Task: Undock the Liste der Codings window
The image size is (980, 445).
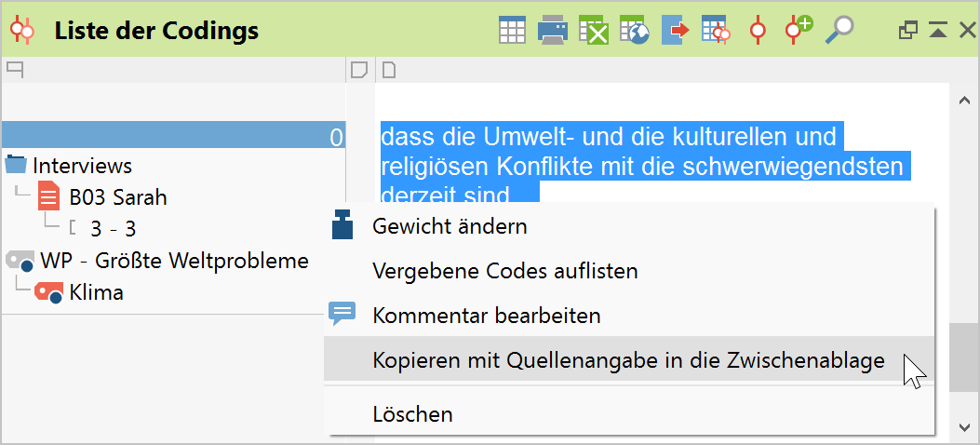Action: click(908, 31)
